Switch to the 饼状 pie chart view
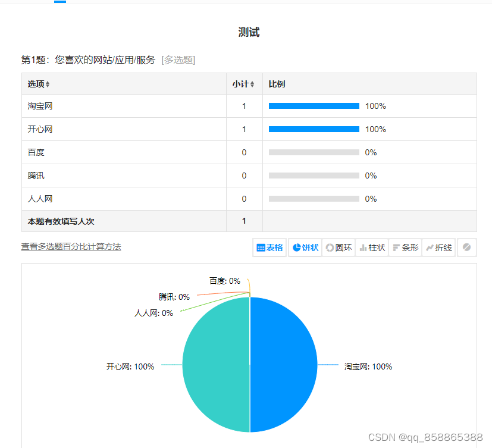 305,248
